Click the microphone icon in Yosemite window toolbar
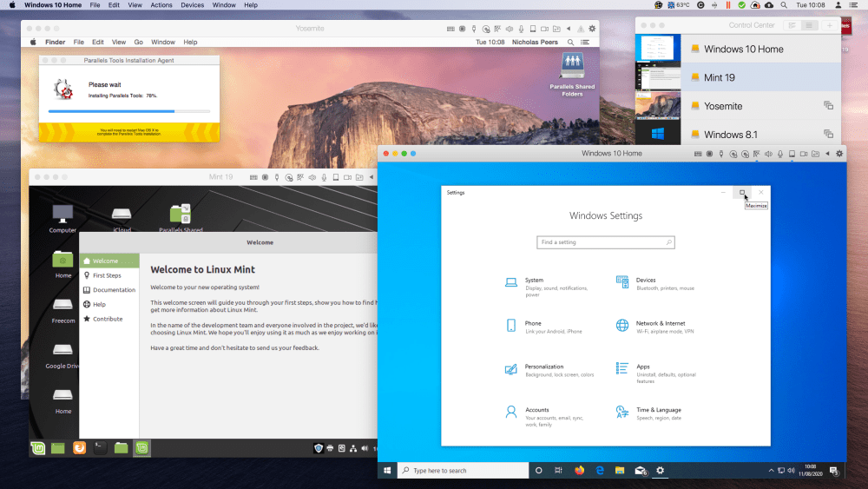 (521, 29)
